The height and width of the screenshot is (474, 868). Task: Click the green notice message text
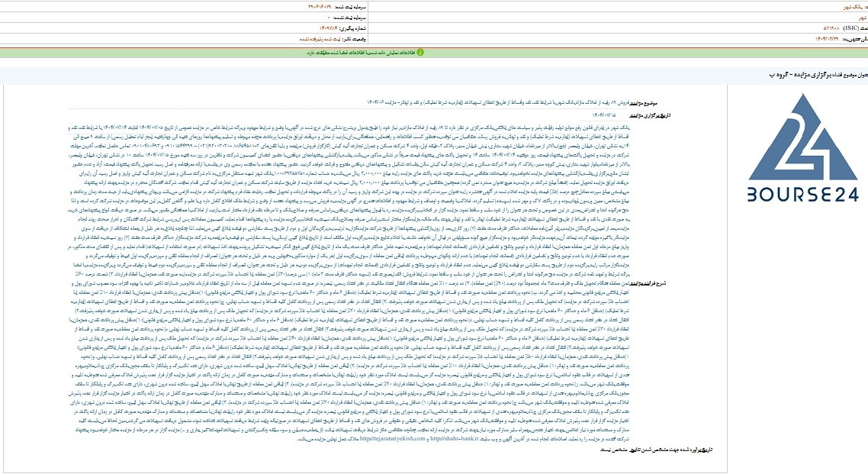pyautogui.click(x=360, y=53)
